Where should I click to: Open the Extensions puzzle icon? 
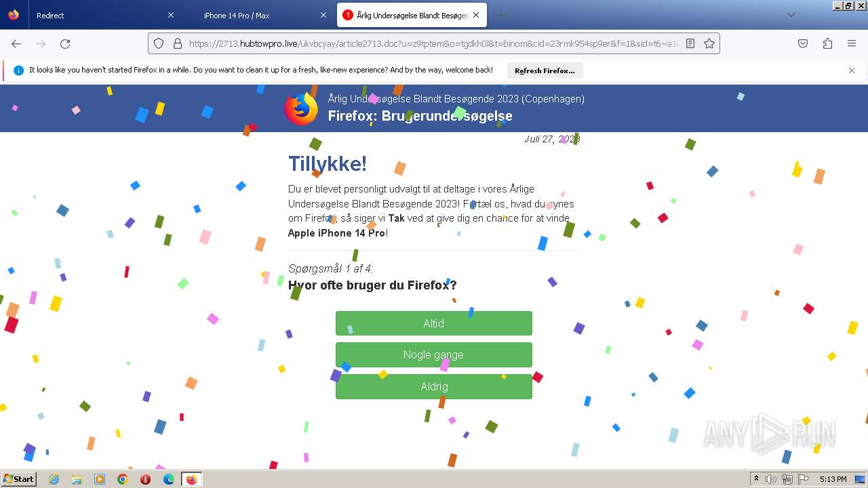[x=827, y=43]
